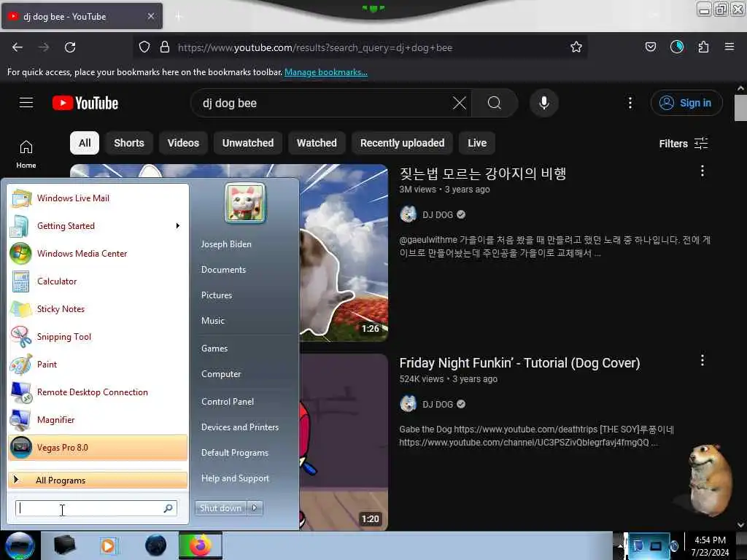Open Windows Live Mail from Start menu

click(98, 198)
